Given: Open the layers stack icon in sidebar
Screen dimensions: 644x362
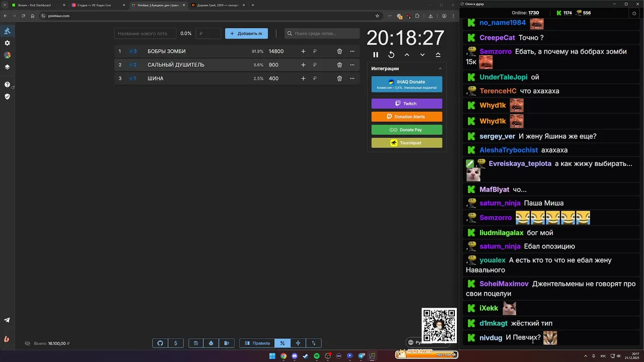Looking at the screenshot, I should [x=7, y=66].
